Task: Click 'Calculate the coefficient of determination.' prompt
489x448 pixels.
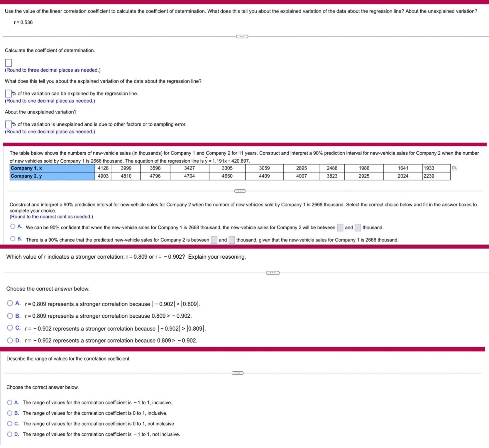Action: pyautogui.click(x=50, y=50)
